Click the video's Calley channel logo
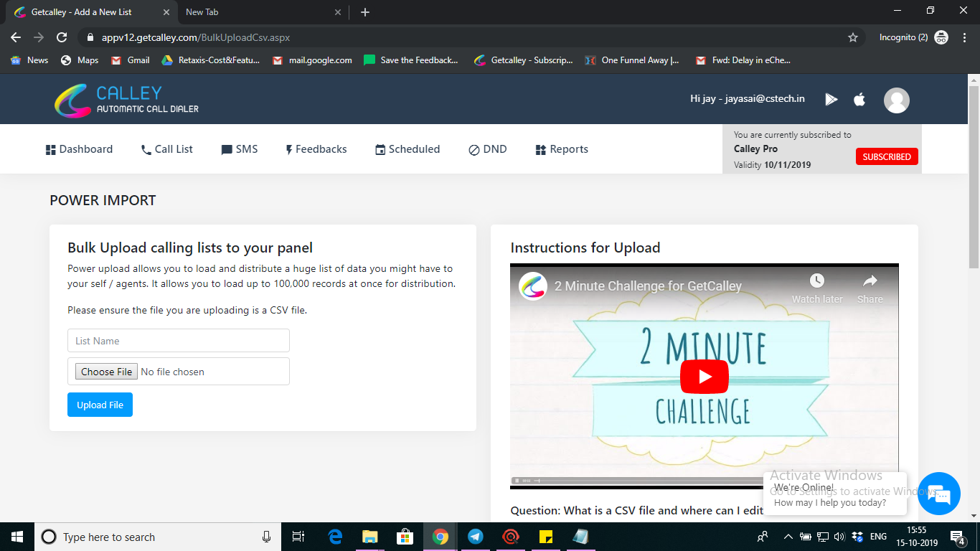This screenshot has width=980, height=551. tap(533, 286)
